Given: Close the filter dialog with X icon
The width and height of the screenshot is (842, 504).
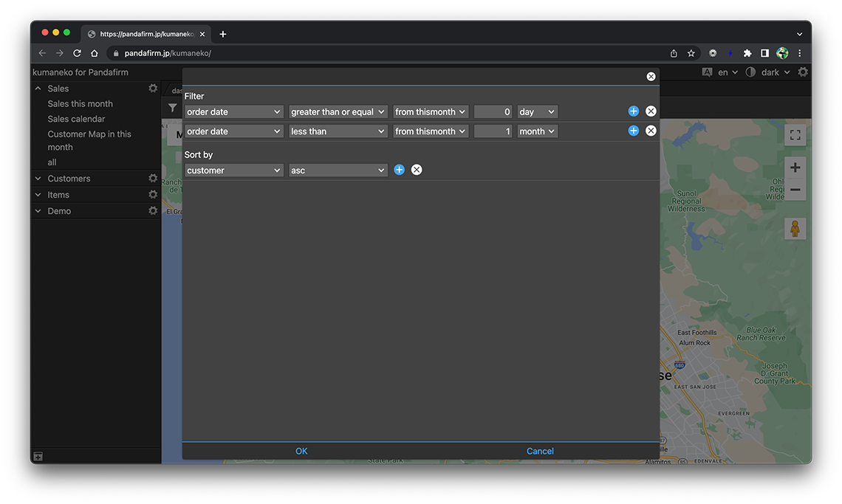Looking at the screenshot, I should click(651, 77).
